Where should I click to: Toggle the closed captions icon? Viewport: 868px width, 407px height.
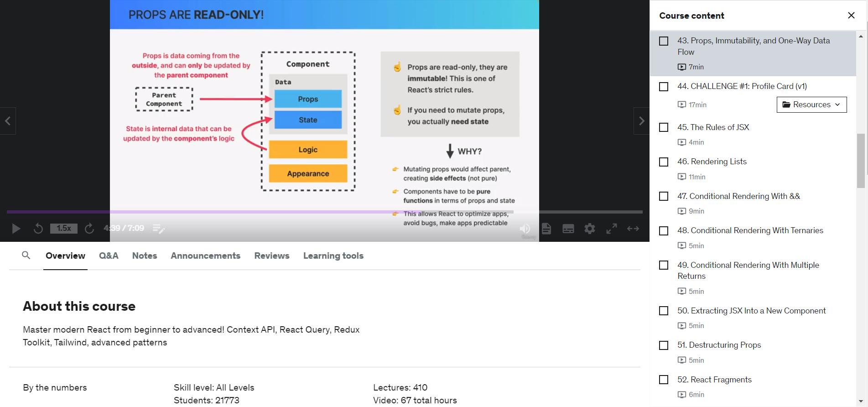point(568,229)
